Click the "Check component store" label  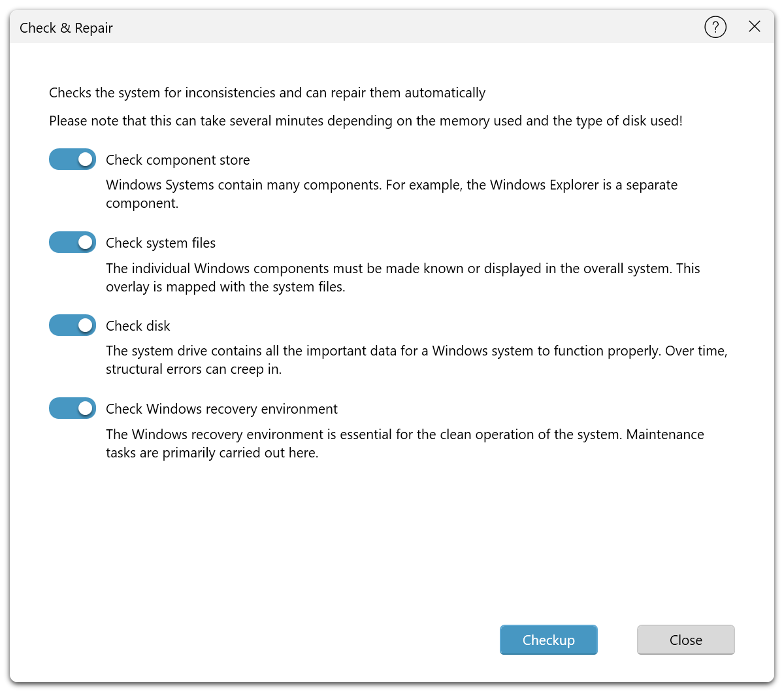click(x=178, y=160)
